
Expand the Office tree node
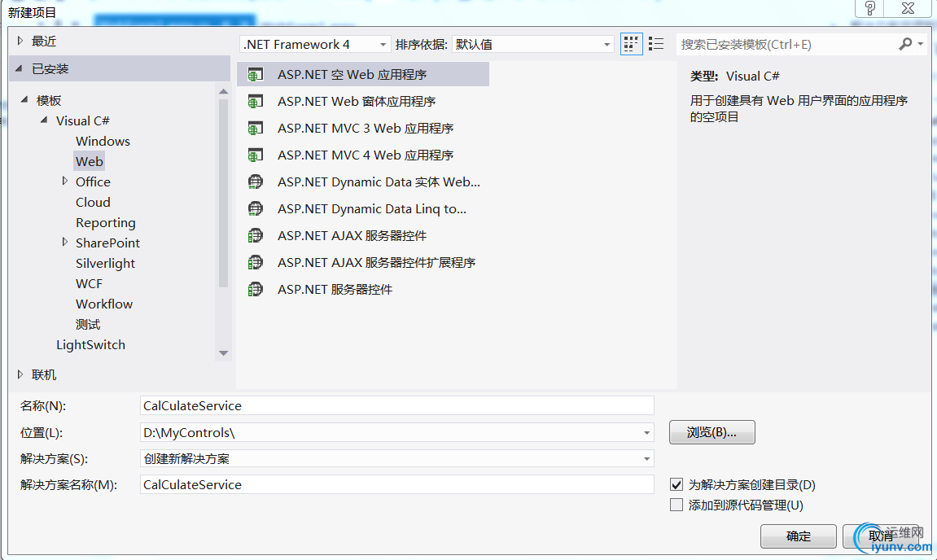(64, 181)
